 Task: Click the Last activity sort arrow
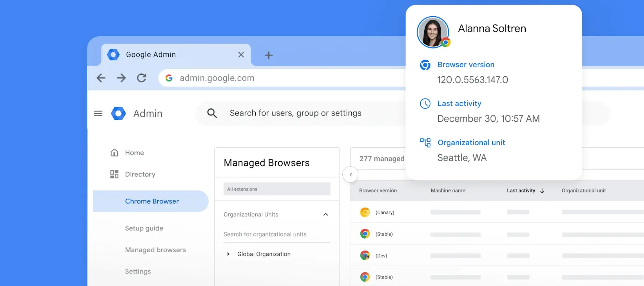[542, 191]
